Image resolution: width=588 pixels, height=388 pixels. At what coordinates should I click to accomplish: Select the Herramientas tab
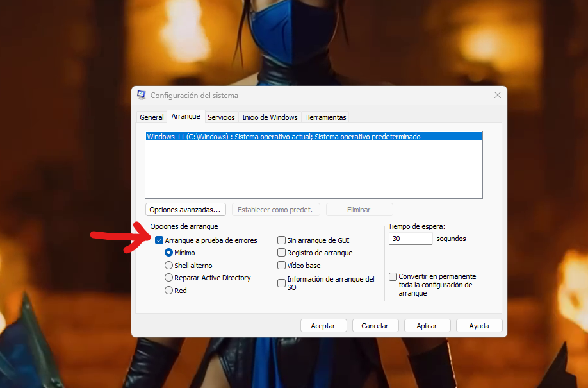(x=325, y=117)
